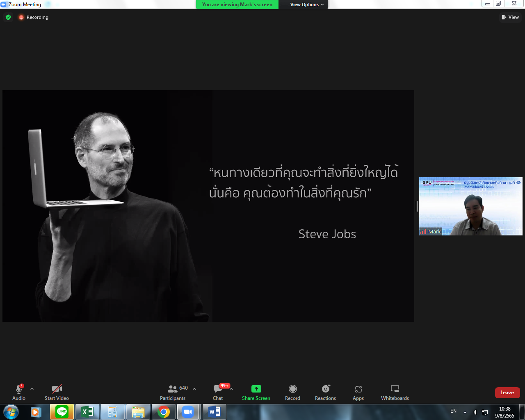Click the green encryption shield icon
The height and width of the screenshot is (420, 525).
[8, 17]
